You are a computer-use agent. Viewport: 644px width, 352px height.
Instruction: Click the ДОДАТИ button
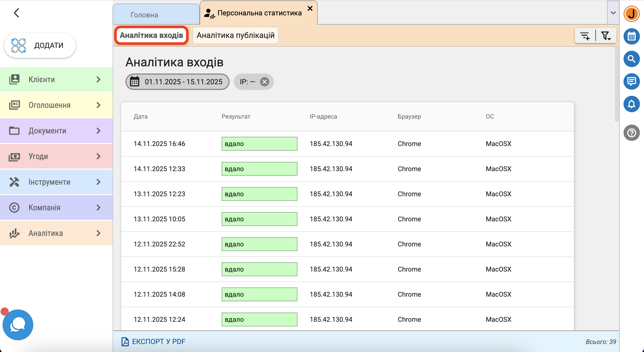pos(40,45)
